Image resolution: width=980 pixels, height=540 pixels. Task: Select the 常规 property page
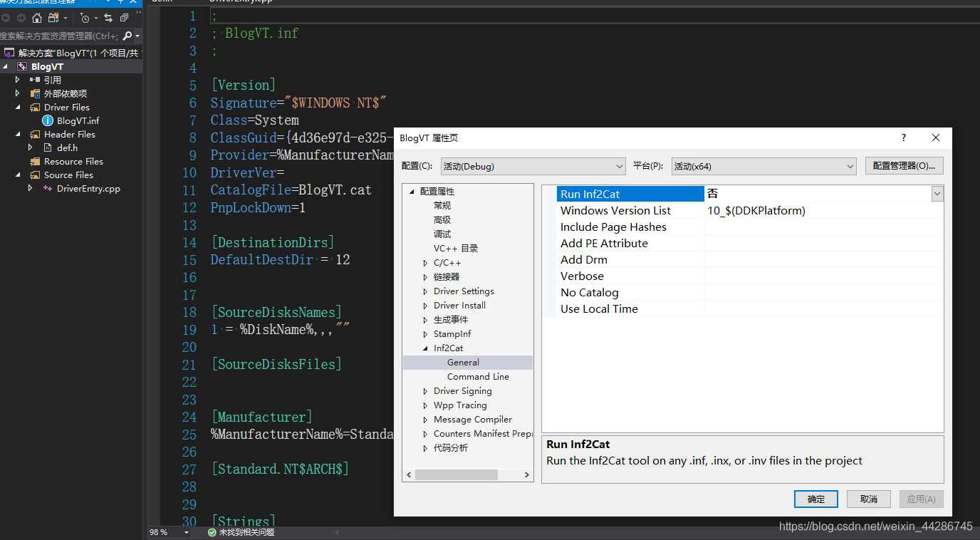[442, 205]
